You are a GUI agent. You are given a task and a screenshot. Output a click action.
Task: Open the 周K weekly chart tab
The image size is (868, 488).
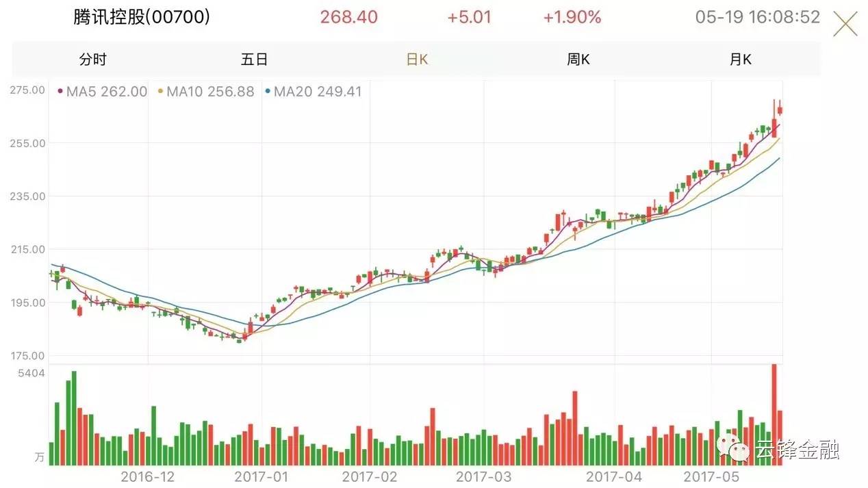578,60
